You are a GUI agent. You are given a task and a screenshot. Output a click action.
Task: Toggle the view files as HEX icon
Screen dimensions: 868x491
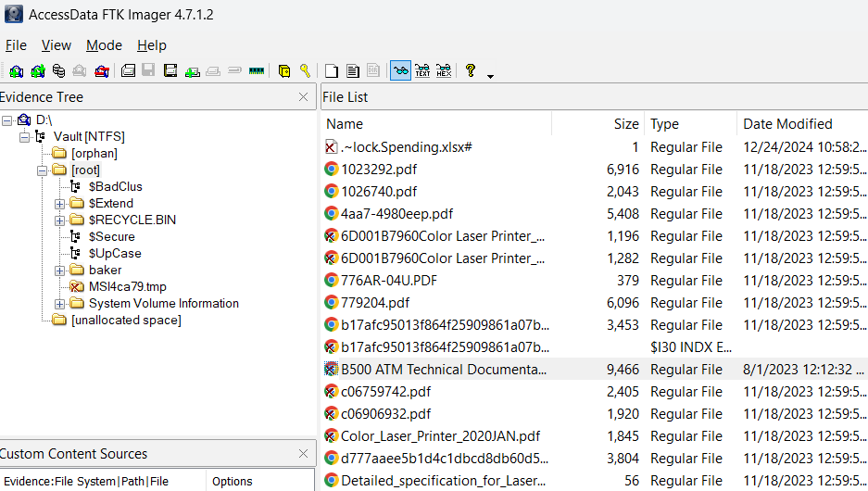coord(444,70)
